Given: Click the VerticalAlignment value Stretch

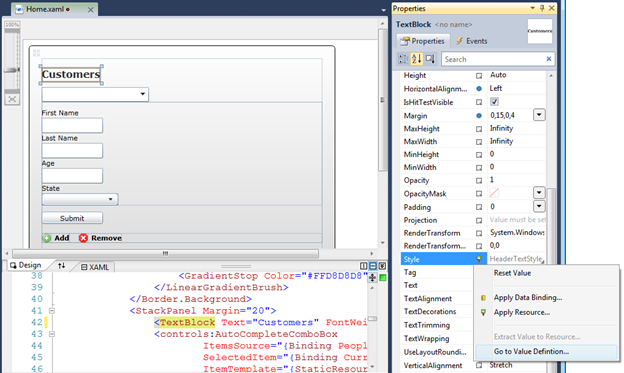Looking at the screenshot, I should tap(501, 365).
